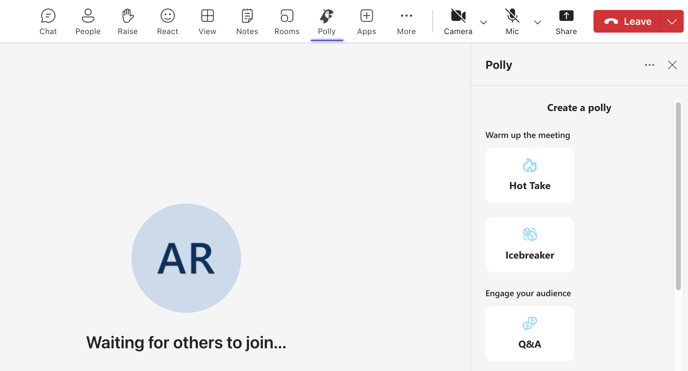Click the 'Engage your audience' label

point(528,293)
